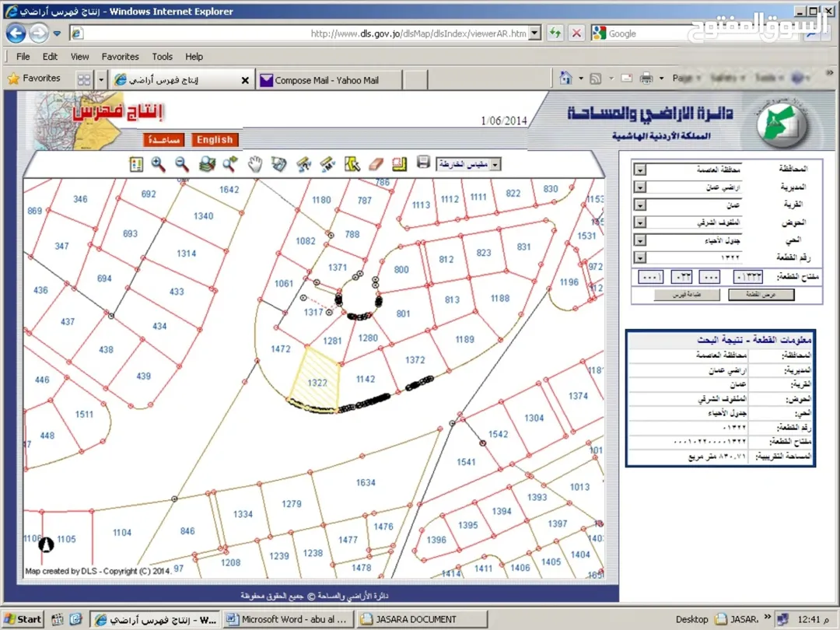Expand the governorate dropdown (المحافظة)

(639, 170)
